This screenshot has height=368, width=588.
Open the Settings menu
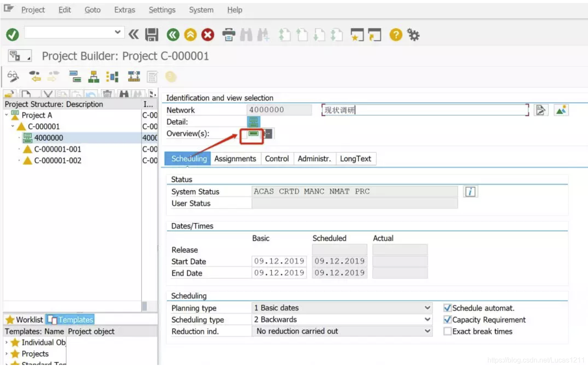[162, 10]
